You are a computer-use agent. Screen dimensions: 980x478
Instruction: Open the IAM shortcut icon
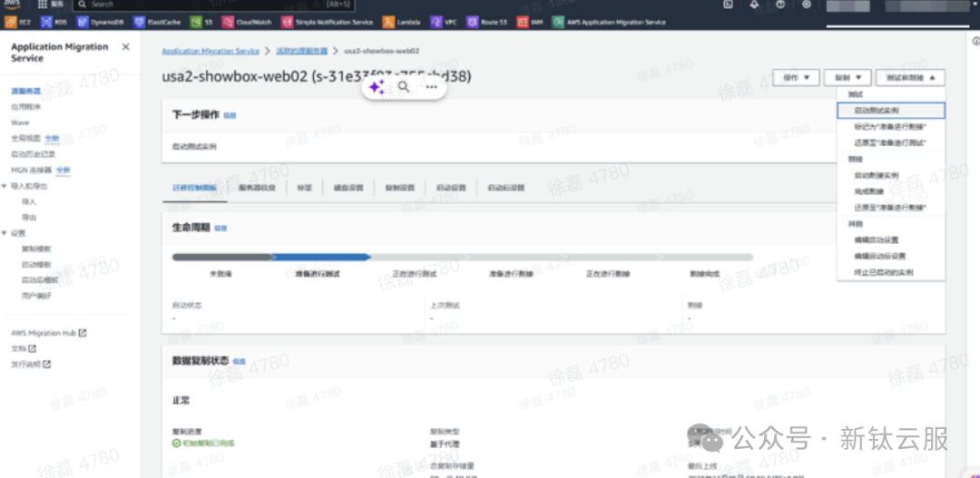click(x=522, y=22)
